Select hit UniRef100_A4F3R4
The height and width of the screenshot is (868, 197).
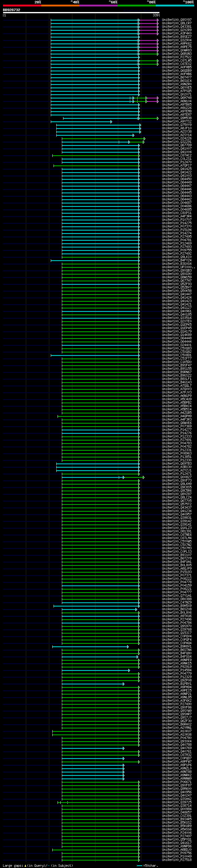(177, 216)
